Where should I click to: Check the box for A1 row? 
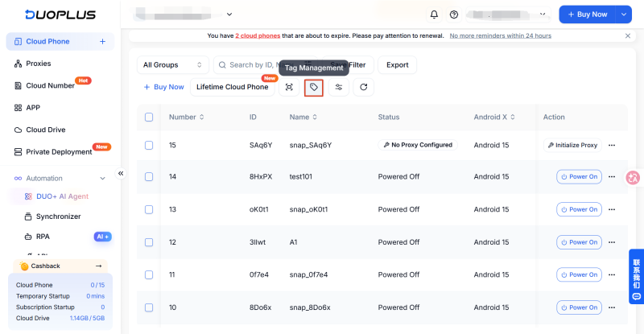149,242
